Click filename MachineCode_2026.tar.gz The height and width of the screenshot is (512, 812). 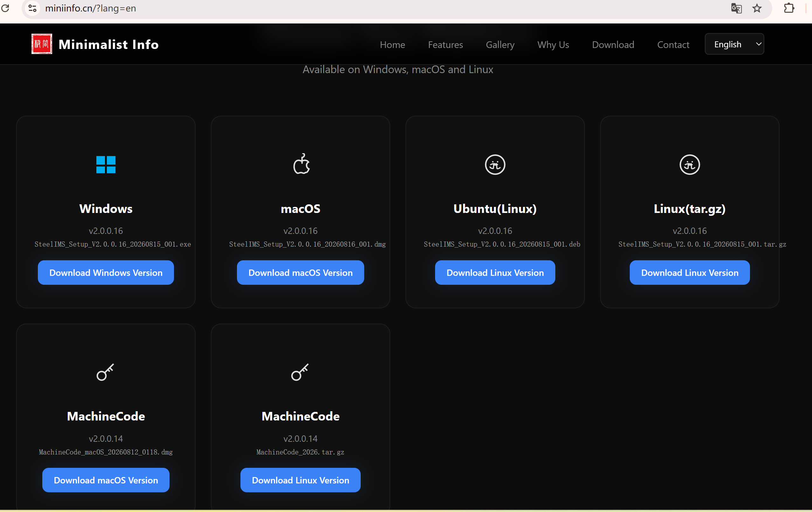point(301,452)
